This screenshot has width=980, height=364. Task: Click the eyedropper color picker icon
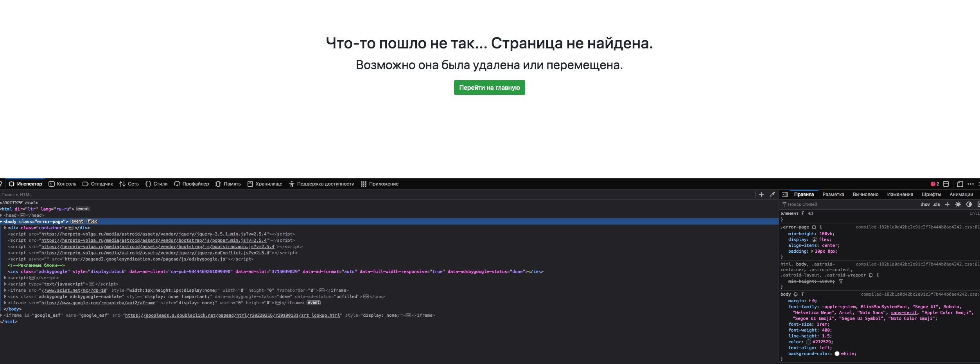[x=772, y=194]
